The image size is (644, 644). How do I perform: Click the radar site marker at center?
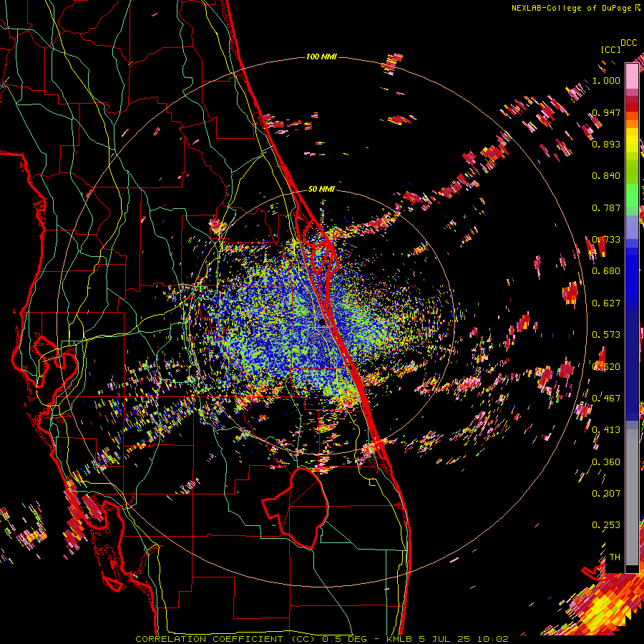point(322,323)
